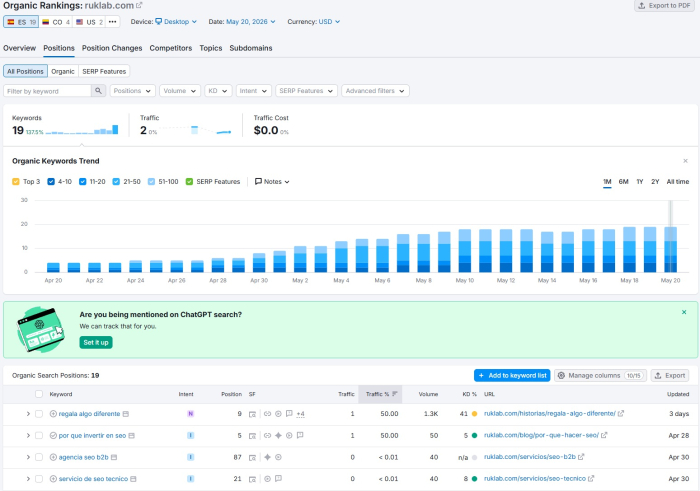Toggle the 21-50 positions legend checkbox
The height and width of the screenshot is (491, 700).
pos(116,182)
